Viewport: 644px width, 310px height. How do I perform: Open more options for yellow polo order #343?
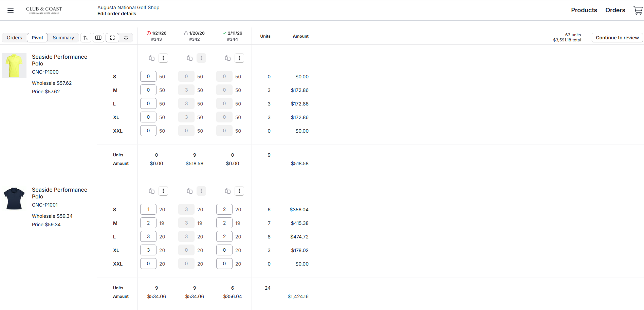163,58
